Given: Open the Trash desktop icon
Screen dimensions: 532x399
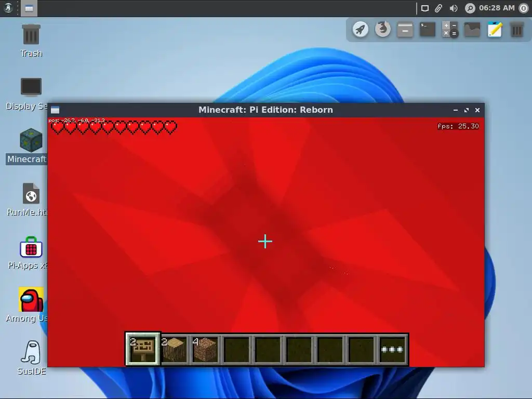Looking at the screenshot, I should pyautogui.click(x=31, y=41).
